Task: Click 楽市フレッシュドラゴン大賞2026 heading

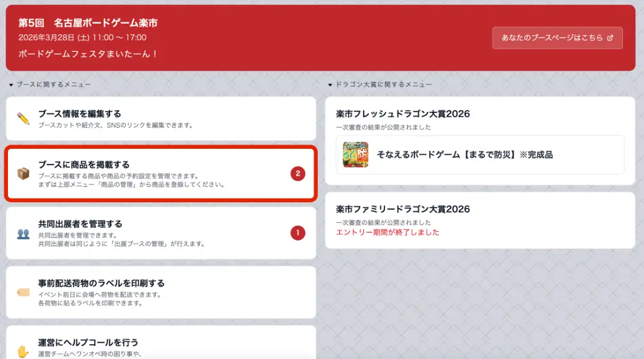Action: point(403,114)
